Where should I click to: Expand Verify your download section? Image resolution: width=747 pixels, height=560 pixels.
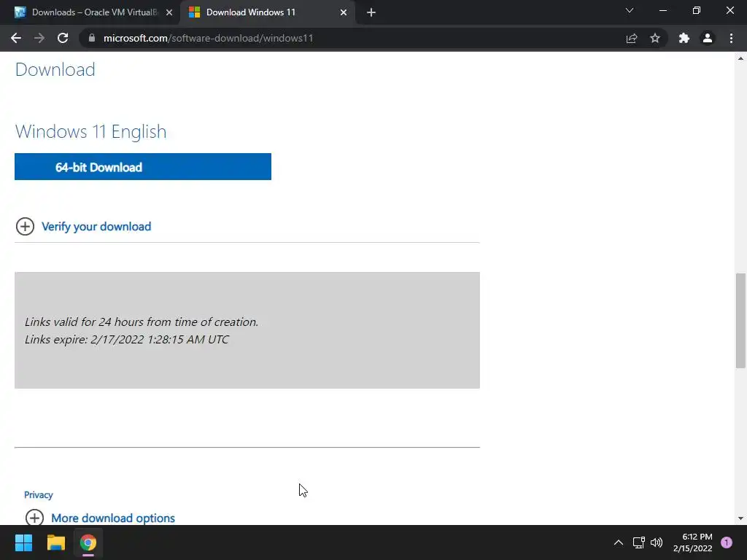coord(25,226)
